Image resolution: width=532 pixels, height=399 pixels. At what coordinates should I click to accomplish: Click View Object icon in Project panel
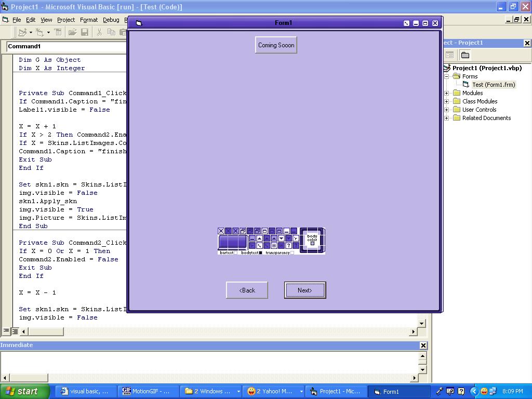coord(450,55)
